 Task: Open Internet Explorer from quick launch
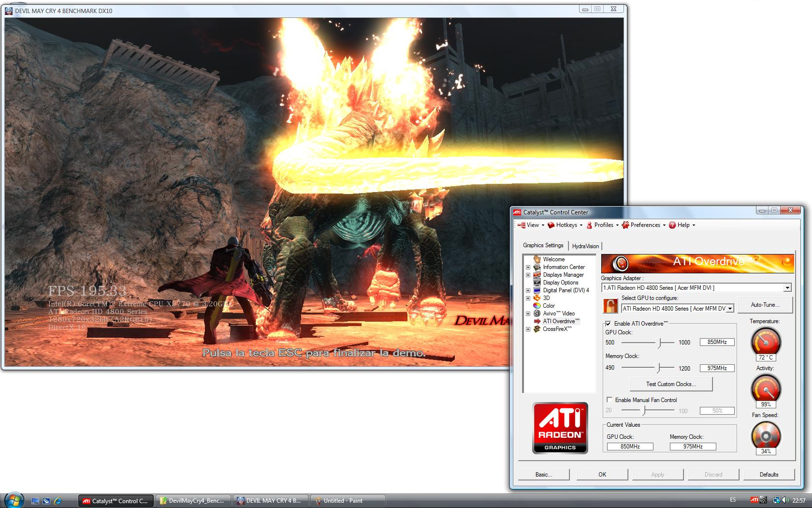click(x=58, y=501)
